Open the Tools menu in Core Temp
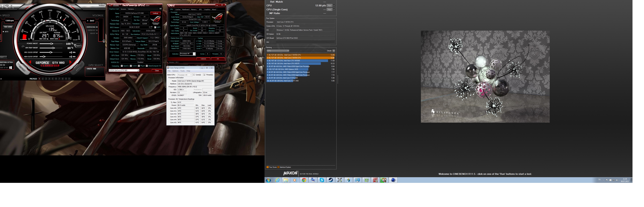 (183, 71)
